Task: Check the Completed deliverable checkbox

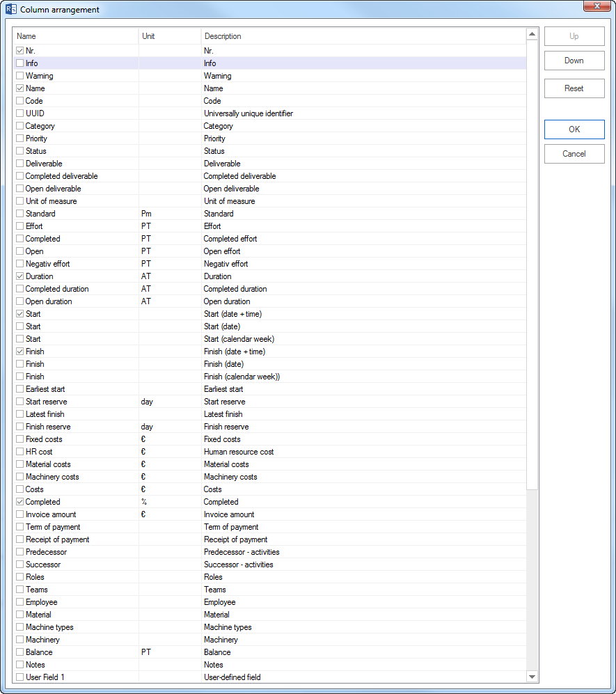Action: pyautogui.click(x=20, y=176)
